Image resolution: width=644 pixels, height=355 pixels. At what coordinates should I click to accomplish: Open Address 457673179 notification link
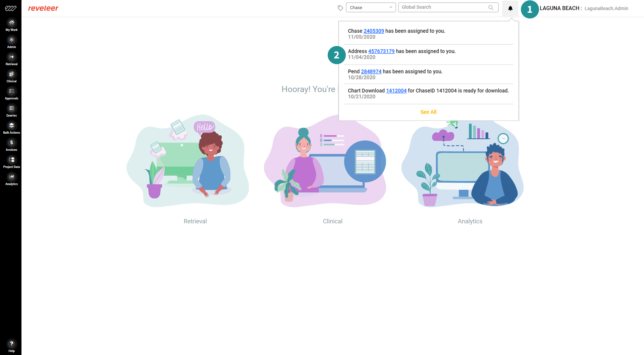click(x=381, y=51)
